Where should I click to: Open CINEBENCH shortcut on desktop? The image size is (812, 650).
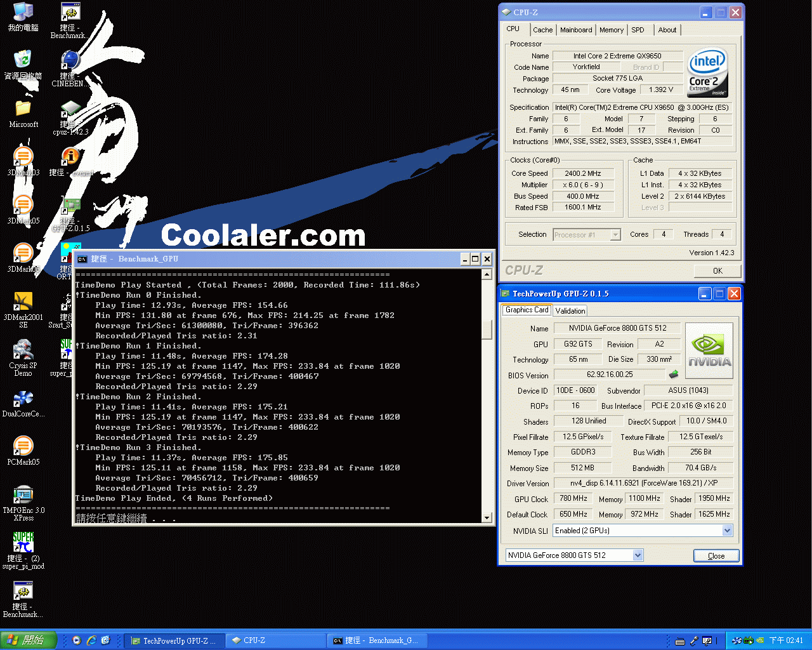[70, 69]
